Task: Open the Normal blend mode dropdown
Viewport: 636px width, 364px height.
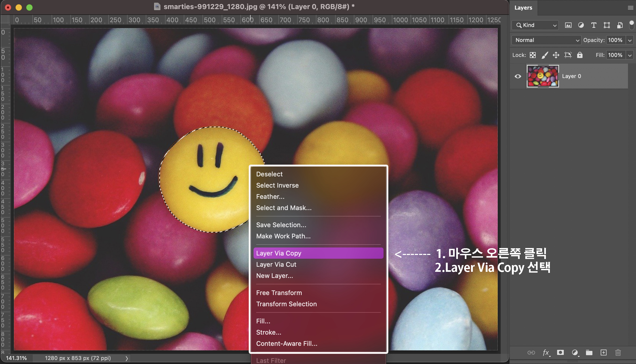Action: pos(546,40)
